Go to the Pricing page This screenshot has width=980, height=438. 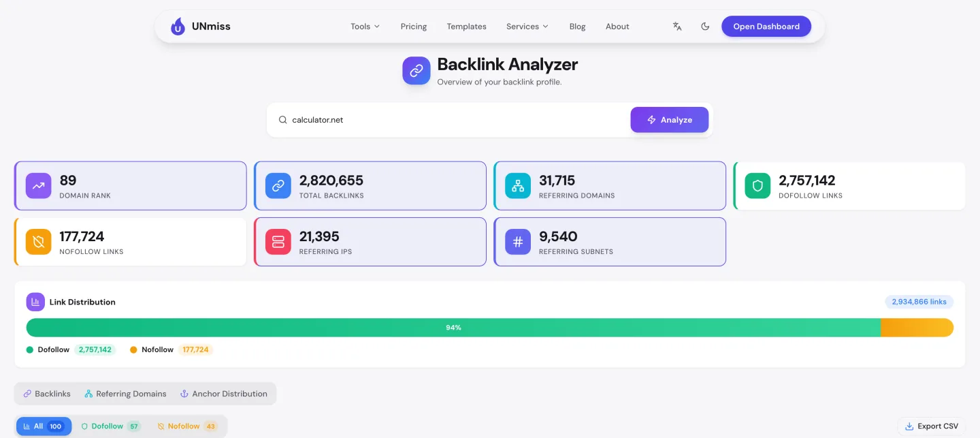tap(414, 27)
